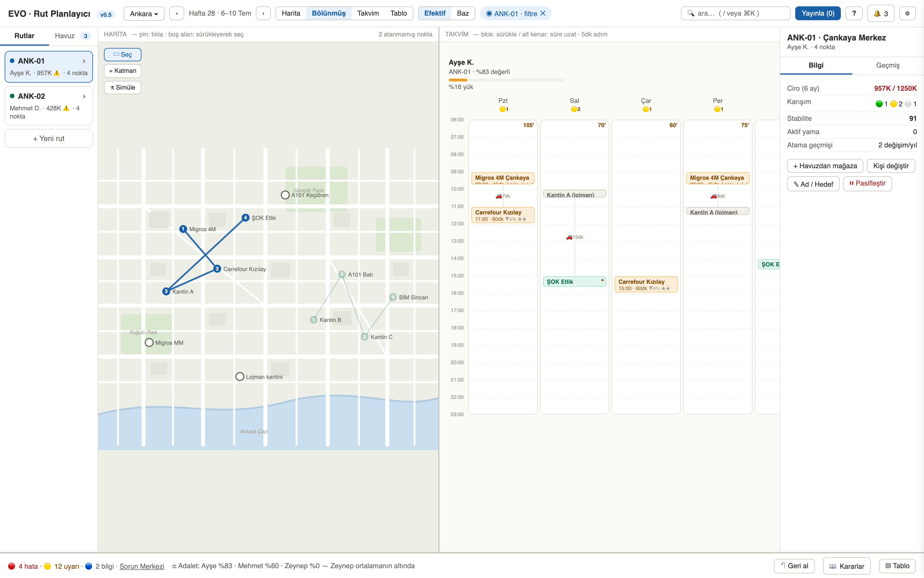
Task: Open Sorun Merkezi link
Action: (x=142, y=566)
